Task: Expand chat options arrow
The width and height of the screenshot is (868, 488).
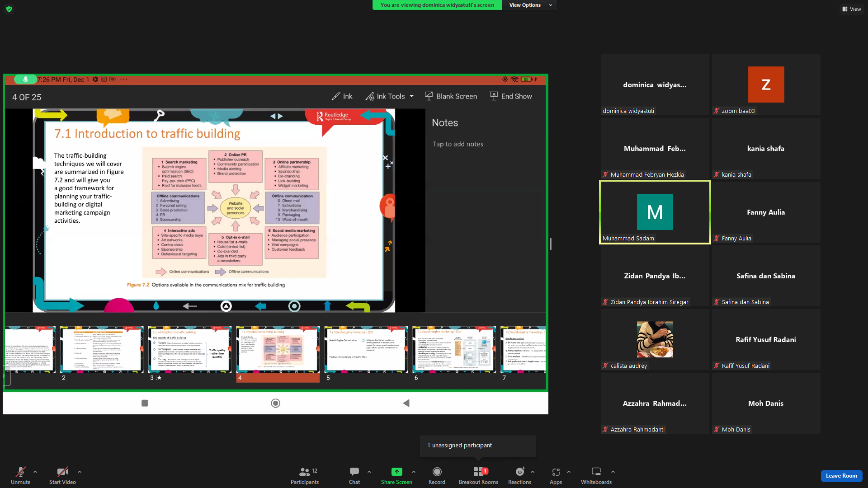Action: pyautogui.click(x=369, y=472)
